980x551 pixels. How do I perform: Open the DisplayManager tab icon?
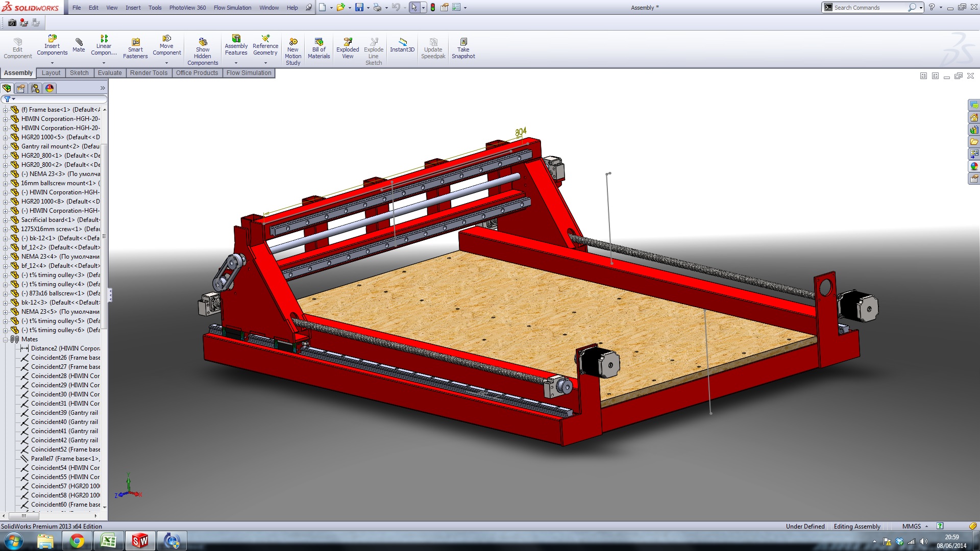click(x=50, y=88)
